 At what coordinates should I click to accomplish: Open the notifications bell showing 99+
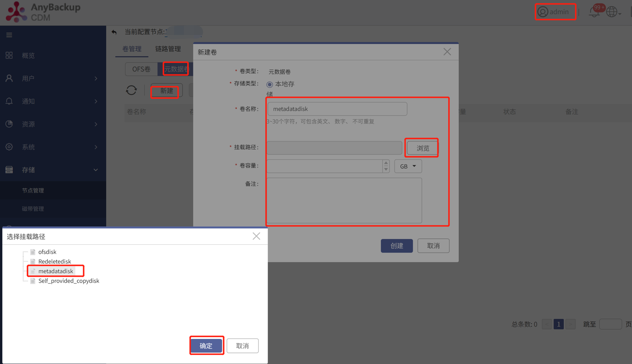pos(594,12)
